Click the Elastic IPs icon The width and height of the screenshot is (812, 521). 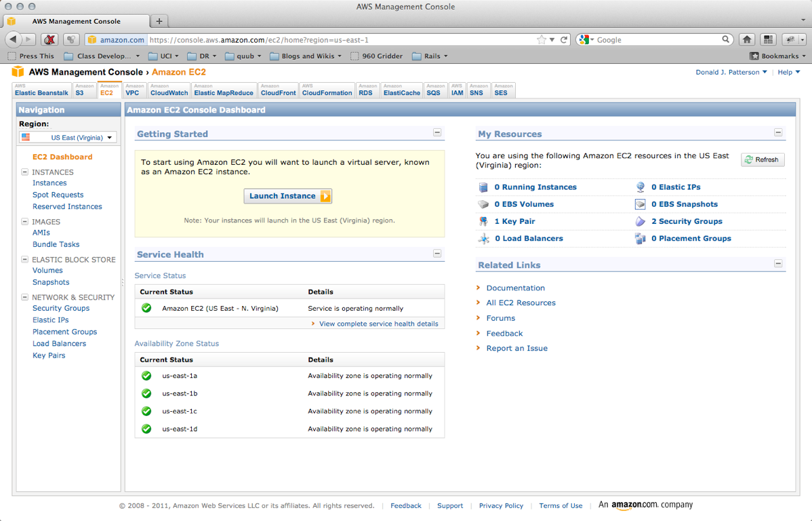click(641, 187)
